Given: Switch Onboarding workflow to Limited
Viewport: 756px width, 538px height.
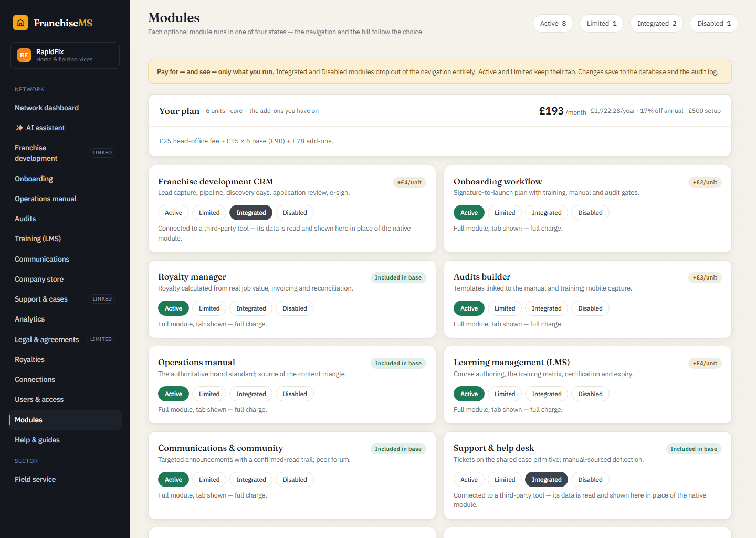Looking at the screenshot, I should [505, 213].
